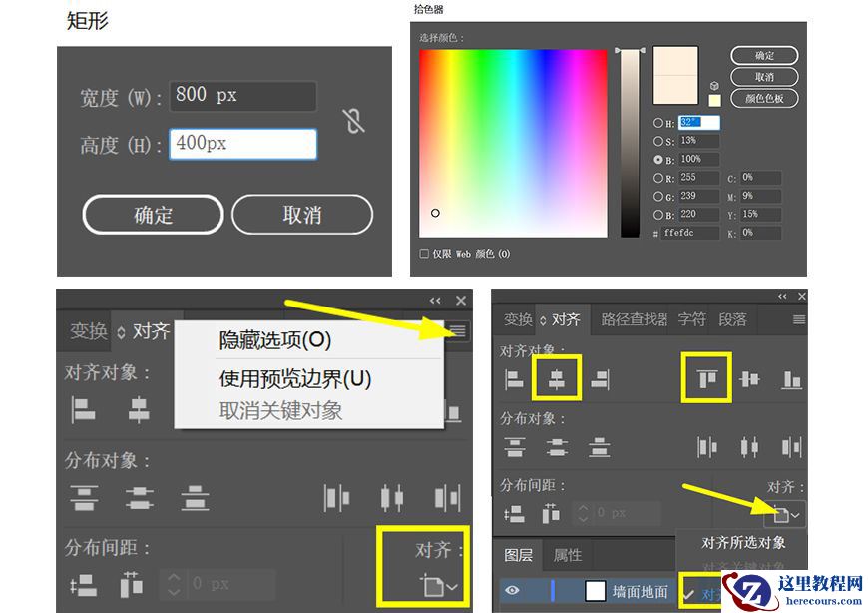Select the vertical align top icon
This screenshot has height=613, width=868.
[706, 379]
